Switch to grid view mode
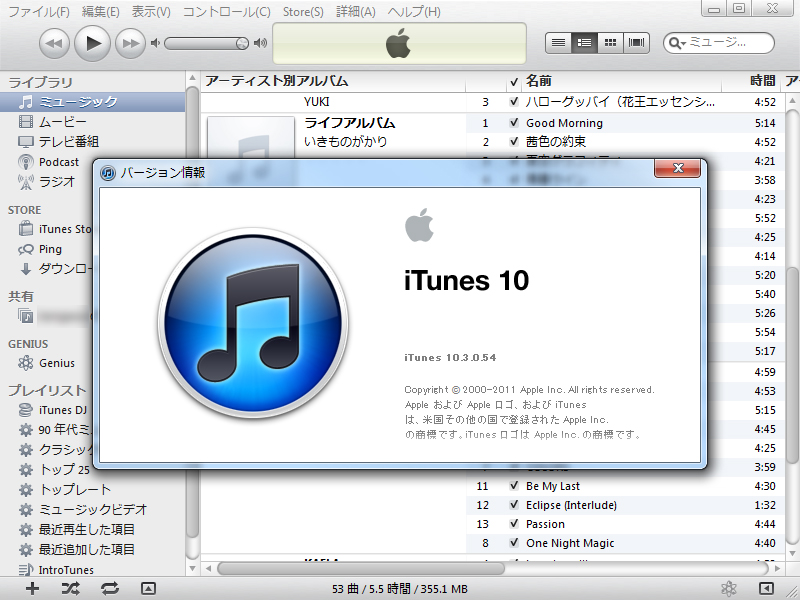 (x=610, y=43)
